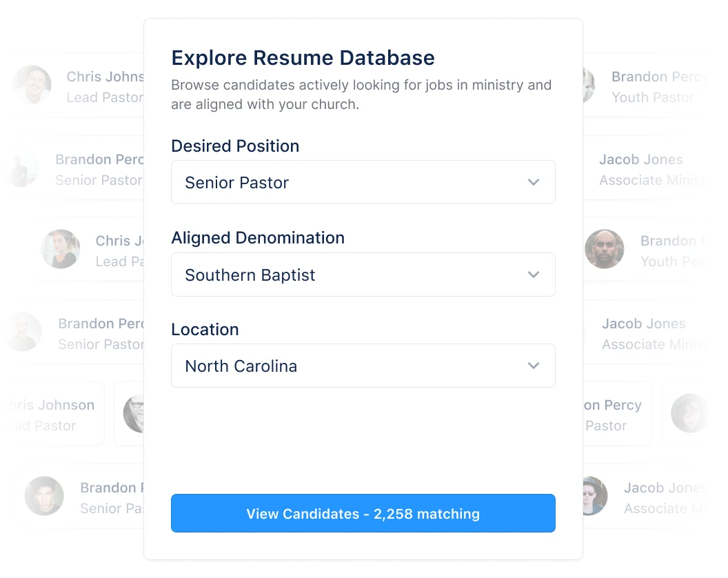Screen dimensions: 728x578
Task: Expand the Aligned Denomination dropdown
Action: click(x=533, y=275)
